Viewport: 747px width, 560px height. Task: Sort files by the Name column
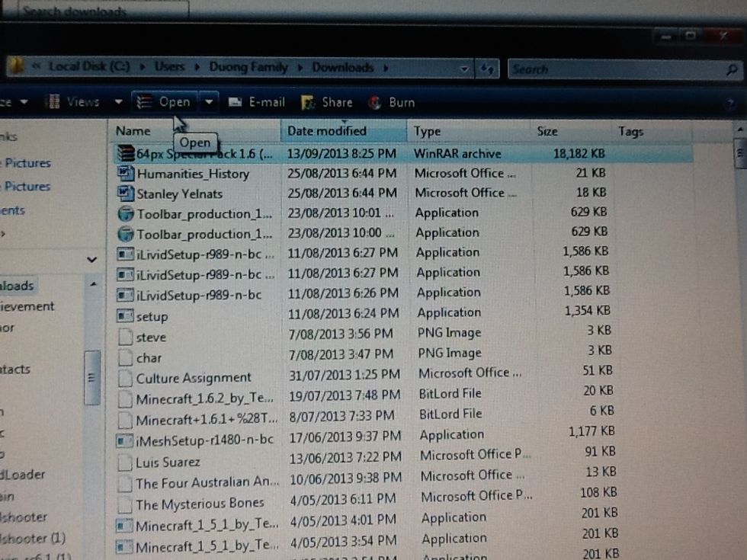pyautogui.click(x=194, y=130)
